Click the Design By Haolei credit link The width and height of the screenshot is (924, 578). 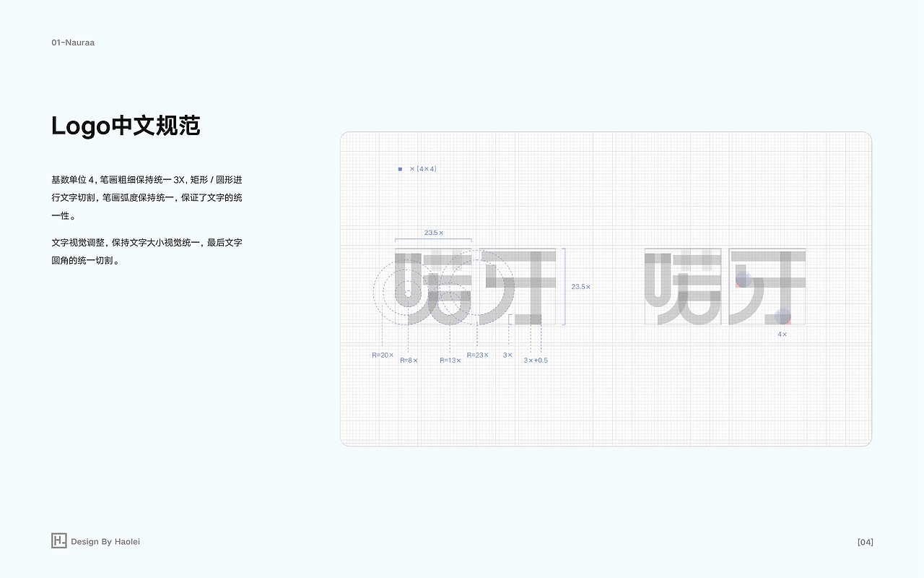click(x=106, y=541)
